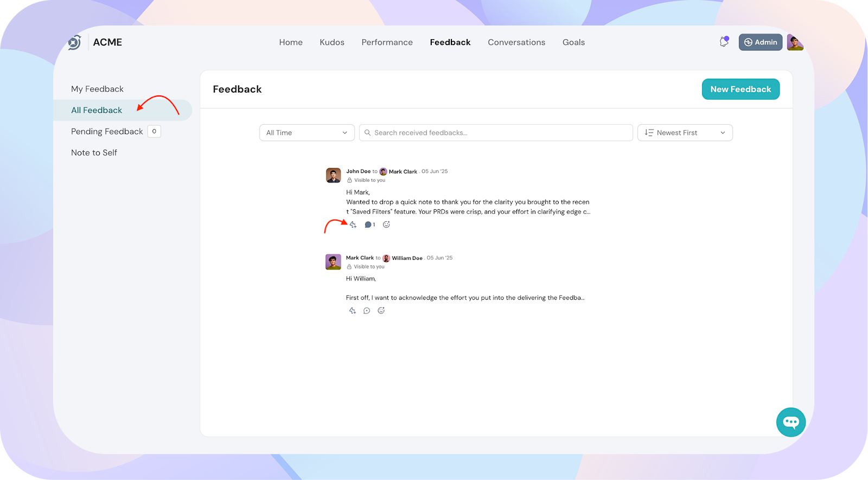Open the Conversations tab
Image resolution: width=868 pixels, height=480 pixels.
point(516,42)
